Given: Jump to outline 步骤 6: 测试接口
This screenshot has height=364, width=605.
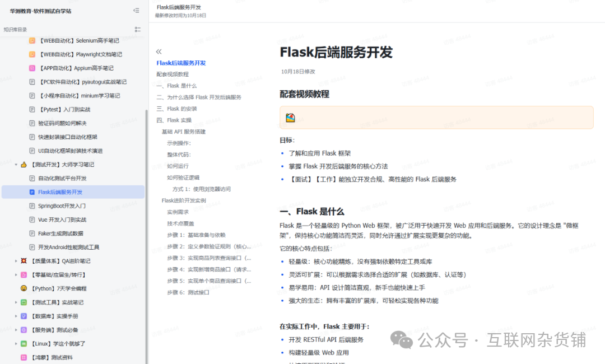Looking at the screenshot, I should [x=188, y=293].
